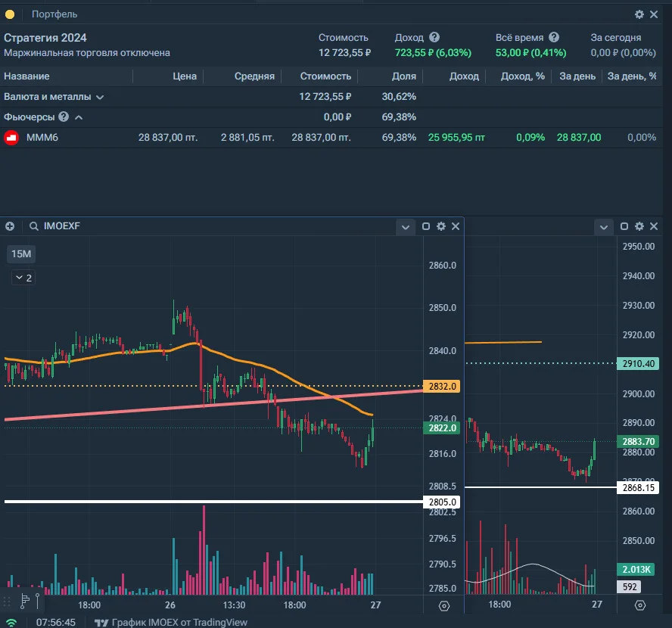
Task: Open drawing tools flag icon
Action: 25,601
